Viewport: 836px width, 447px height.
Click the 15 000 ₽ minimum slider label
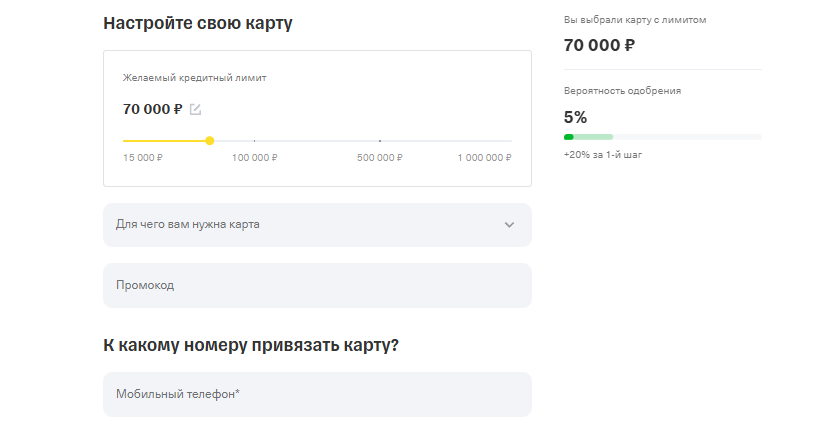tap(143, 158)
